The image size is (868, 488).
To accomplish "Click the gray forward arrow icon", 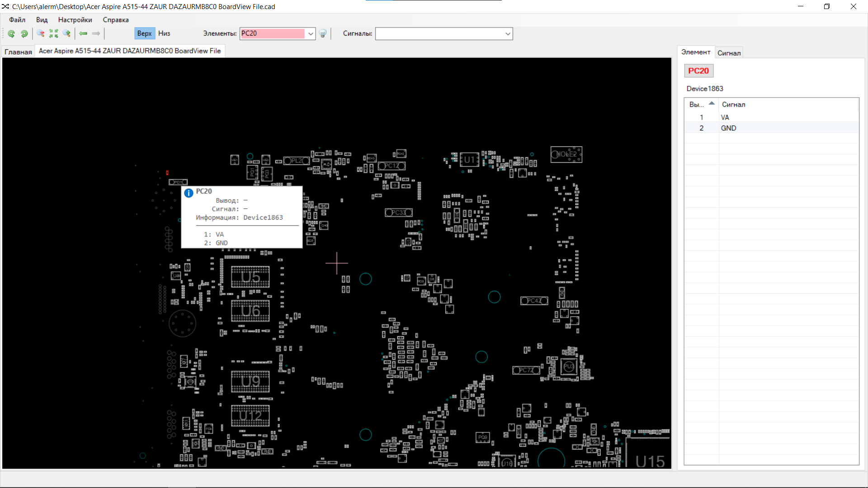I will (96, 33).
